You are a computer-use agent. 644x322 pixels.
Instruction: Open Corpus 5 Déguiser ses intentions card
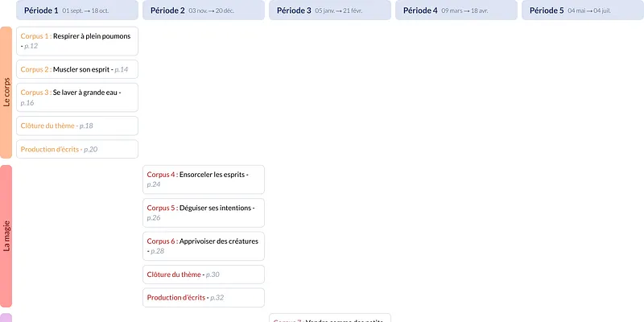pos(204,213)
